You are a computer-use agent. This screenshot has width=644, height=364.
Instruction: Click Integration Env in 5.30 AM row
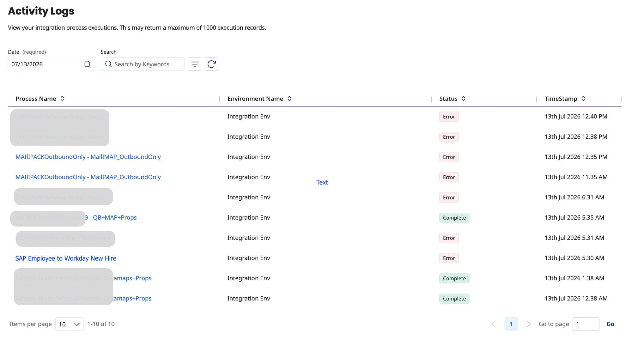[249, 258]
